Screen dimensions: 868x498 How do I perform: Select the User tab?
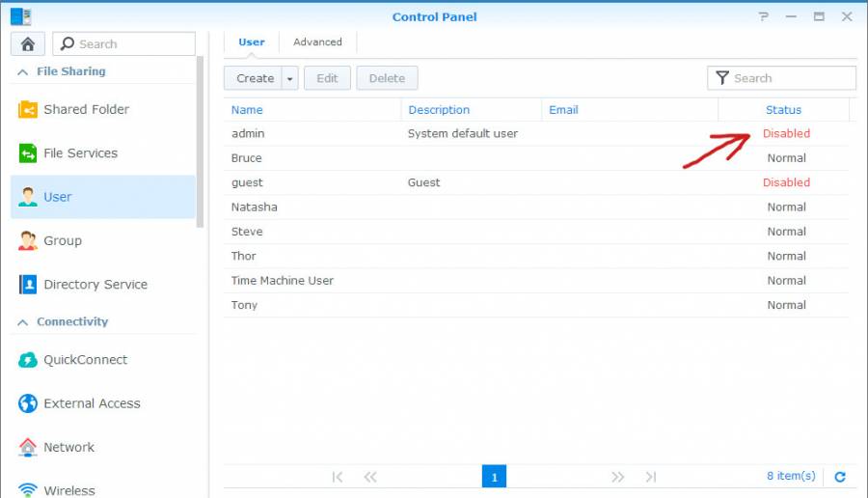click(252, 42)
